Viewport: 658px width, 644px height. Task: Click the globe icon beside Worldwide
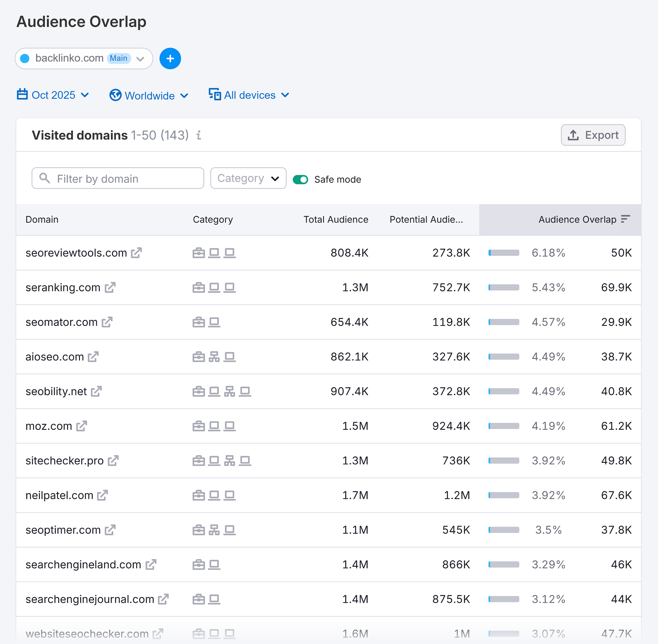click(x=115, y=95)
